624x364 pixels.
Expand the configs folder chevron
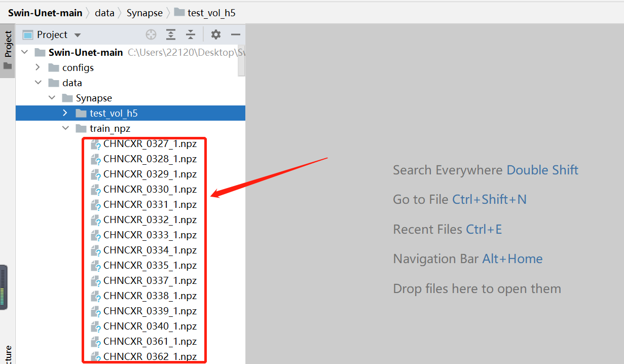tap(38, 67)
